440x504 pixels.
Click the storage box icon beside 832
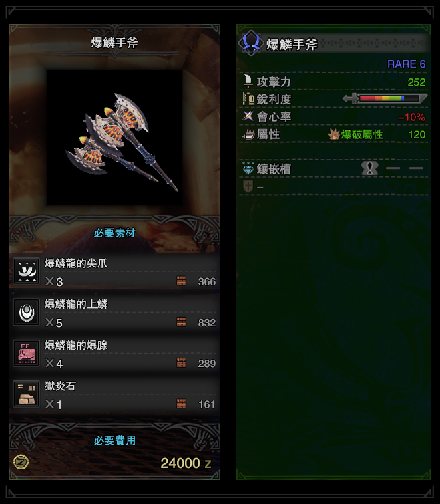point(181,322)
